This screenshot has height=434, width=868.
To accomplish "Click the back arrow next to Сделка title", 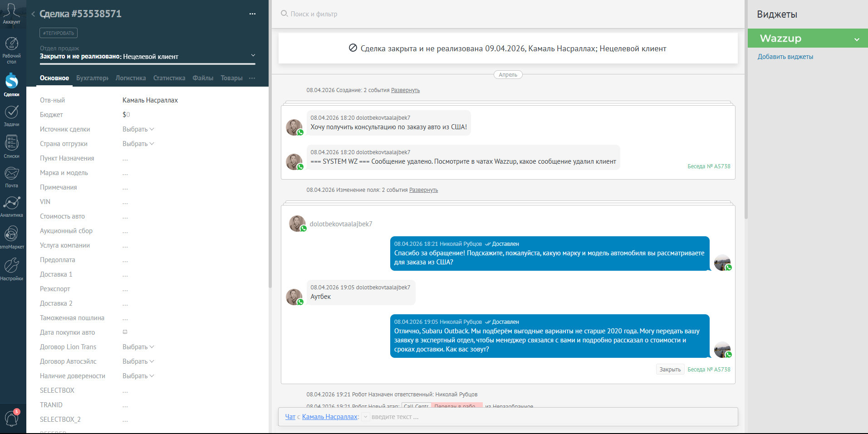I will point(33,14).
